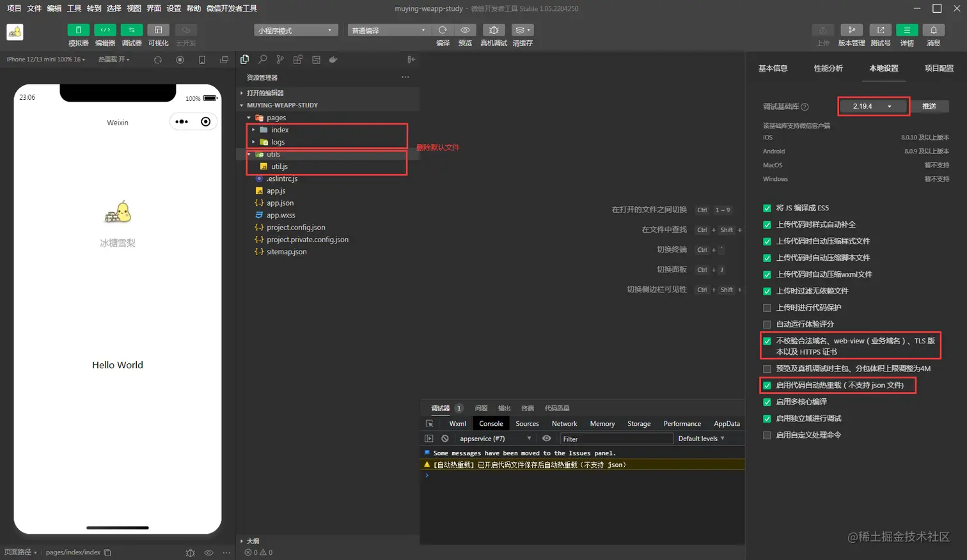Open the 设置 menu

[173, 8]
